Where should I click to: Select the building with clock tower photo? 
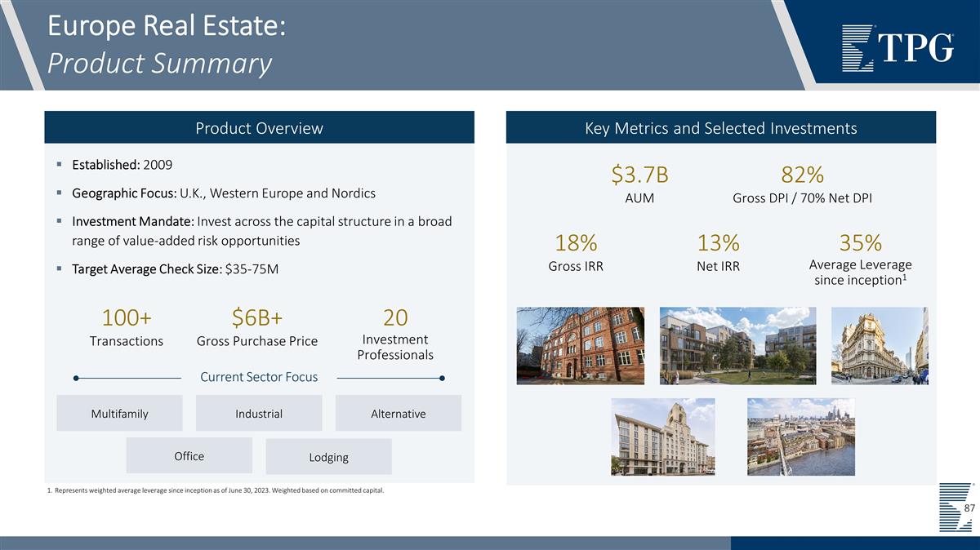662,437
